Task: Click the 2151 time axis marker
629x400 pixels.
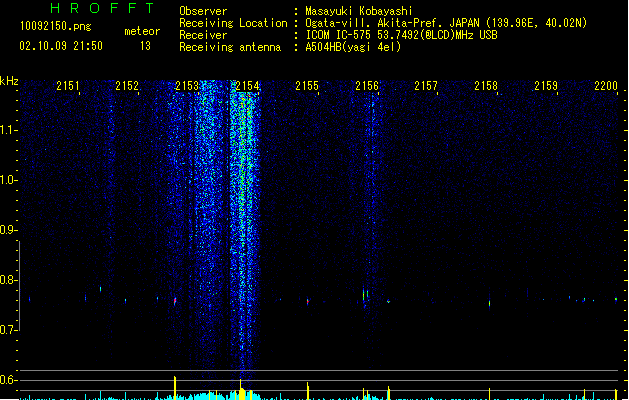Action: (x=68, y=86)
